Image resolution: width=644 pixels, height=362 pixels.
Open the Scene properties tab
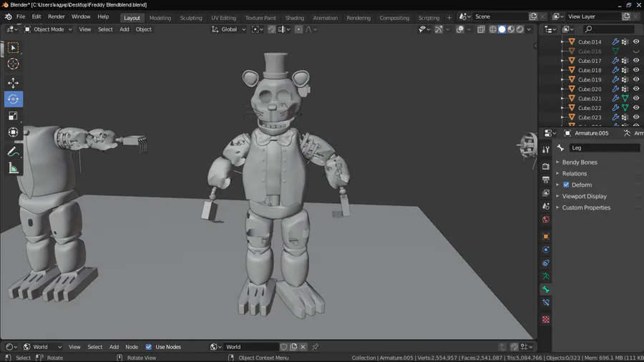(546, 207)
